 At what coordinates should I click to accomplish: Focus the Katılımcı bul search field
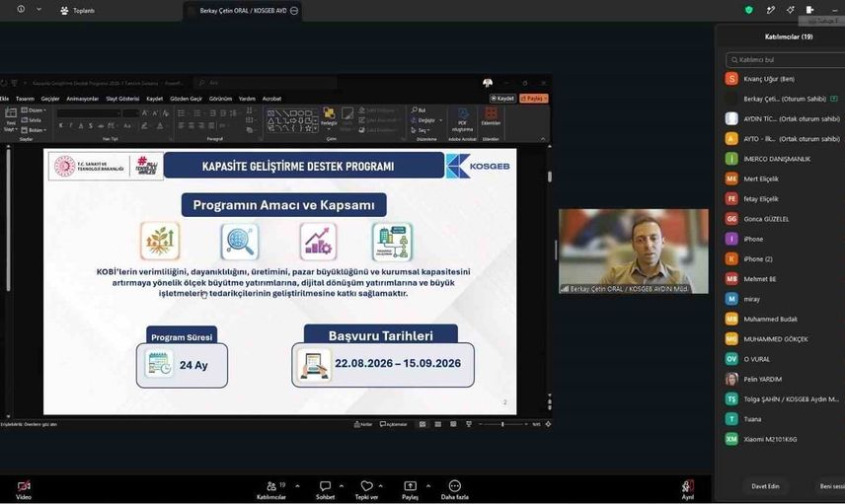pyautogui.click(x=785, y=60)
